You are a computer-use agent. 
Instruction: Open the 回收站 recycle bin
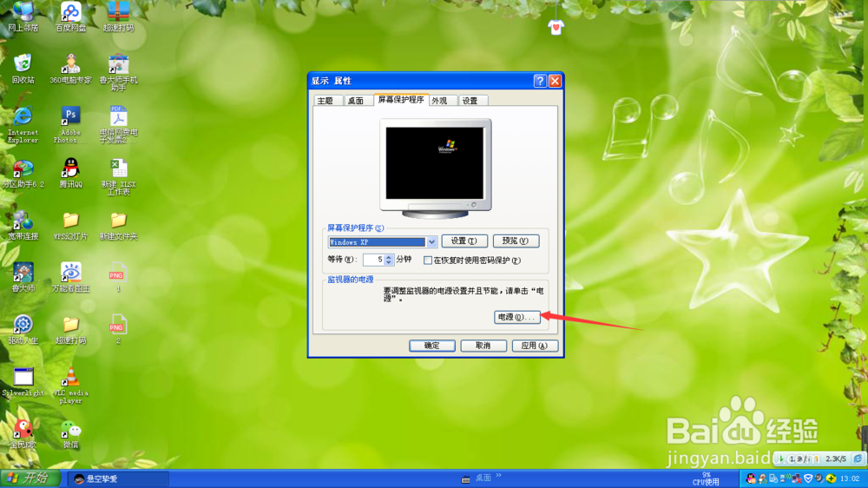coord(23,69)
